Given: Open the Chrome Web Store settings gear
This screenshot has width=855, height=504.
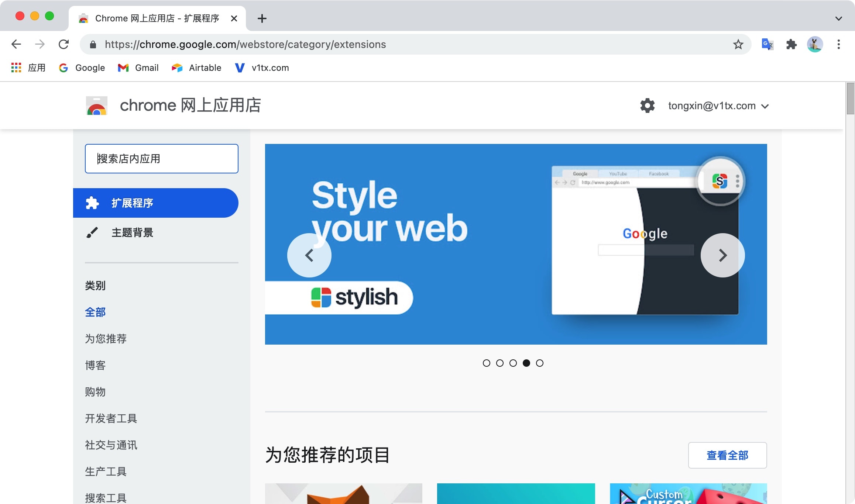Looking at the screenshot, I should [647, 106].
